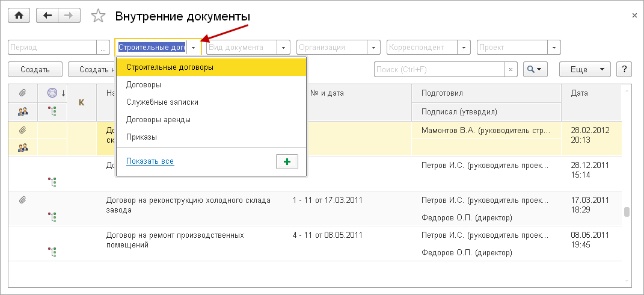644x295 pixels.
Task: Click the Создать button
Action: point(35,69)
